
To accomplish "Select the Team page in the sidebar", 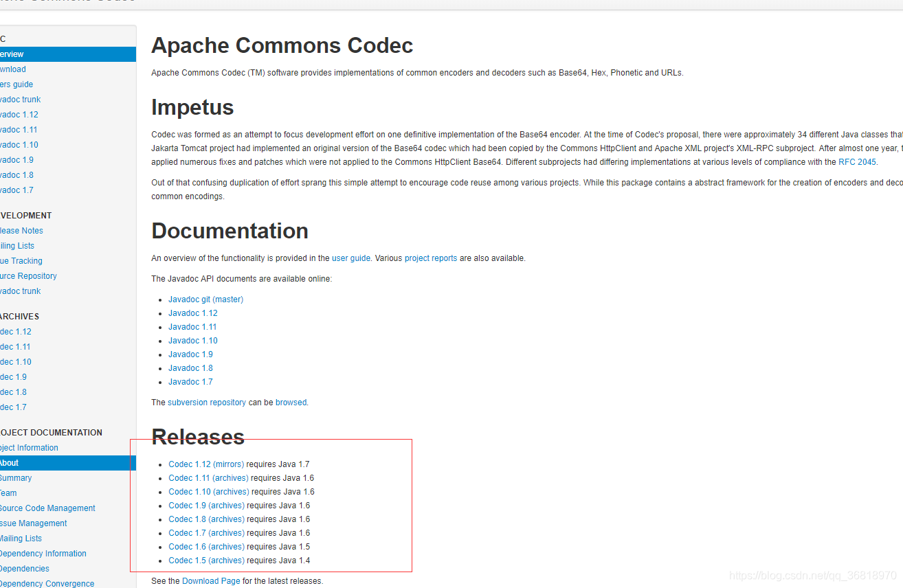I will [x=8, y=493].
